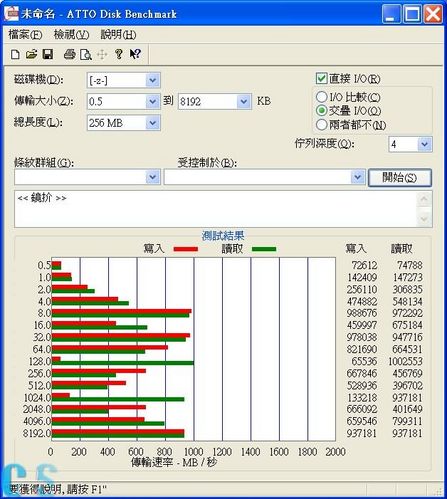Open print preview magnifier icon
This screenshot has width=447, height=499.
coord(86,54)
